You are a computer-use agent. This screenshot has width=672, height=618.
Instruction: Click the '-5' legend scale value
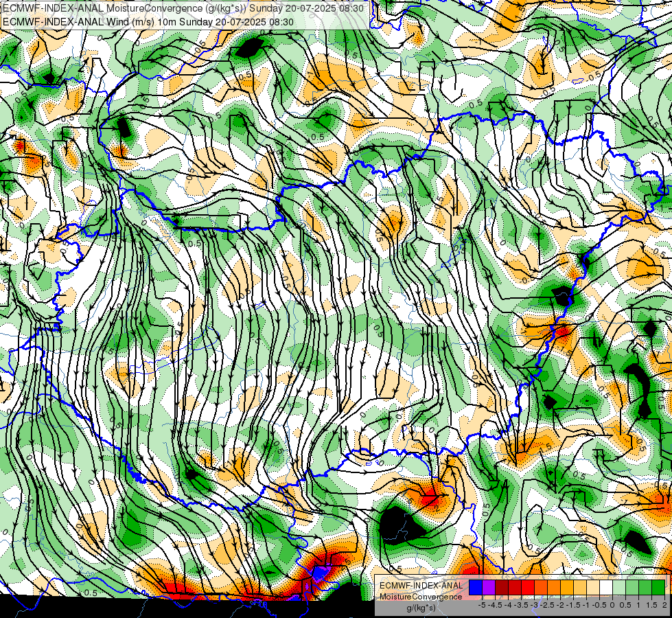(x=482, y=605)
